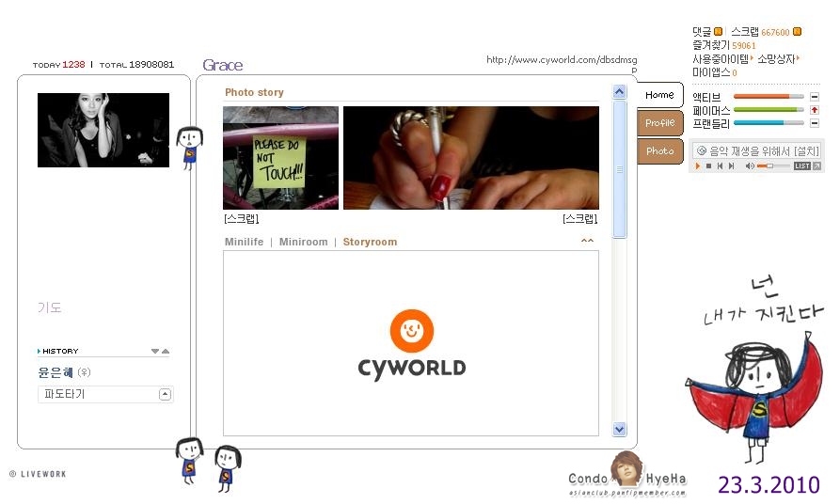Click the minus icon beside 프랜들리 bar
840x504 pixels.
coord(815,123)
